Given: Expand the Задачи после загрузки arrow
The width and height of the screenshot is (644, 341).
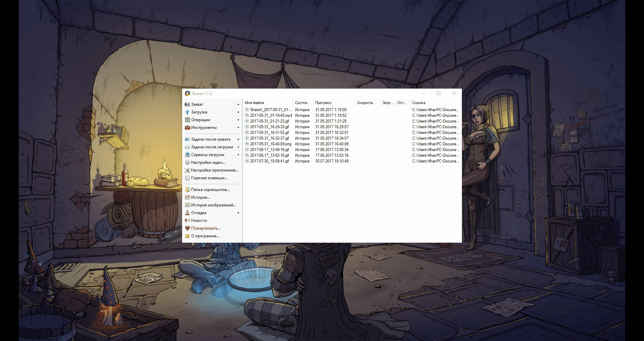Looking at the screenshot, I should click(x=238, y=147).
